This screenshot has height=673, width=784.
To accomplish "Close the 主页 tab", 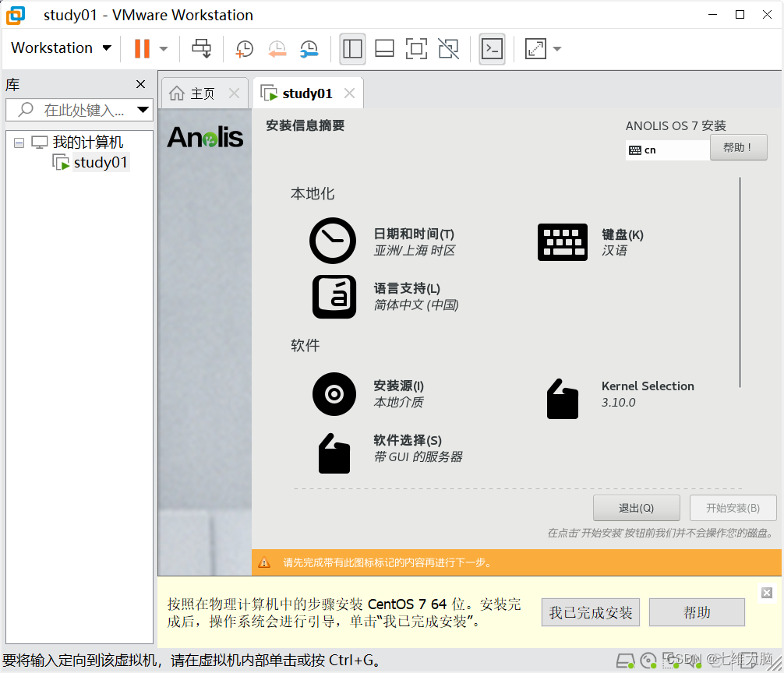I will 234,93.
